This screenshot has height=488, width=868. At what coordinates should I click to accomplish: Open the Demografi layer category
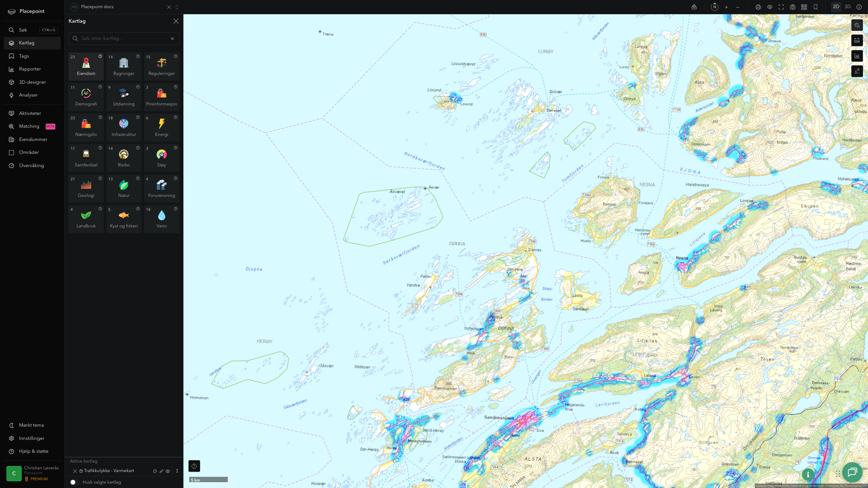[x=86, y=97]
